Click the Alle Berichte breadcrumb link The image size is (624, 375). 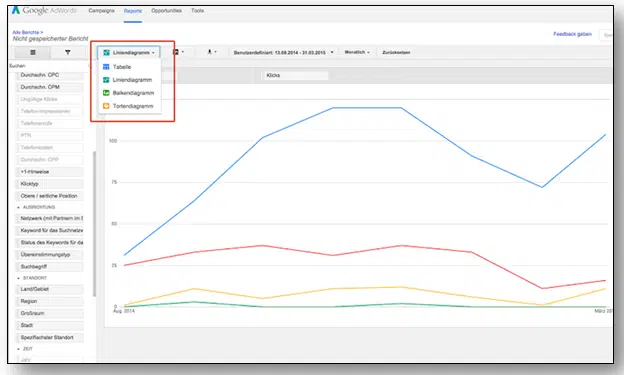tap(27, 32)
